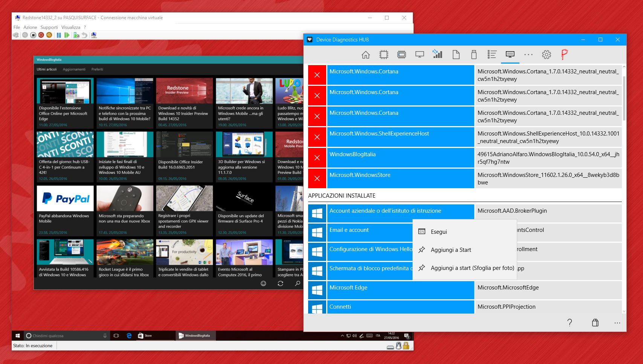Click Cortana search box Chiedimi qualcosa
The image size is (643, 364).
(x=67, y=335)
